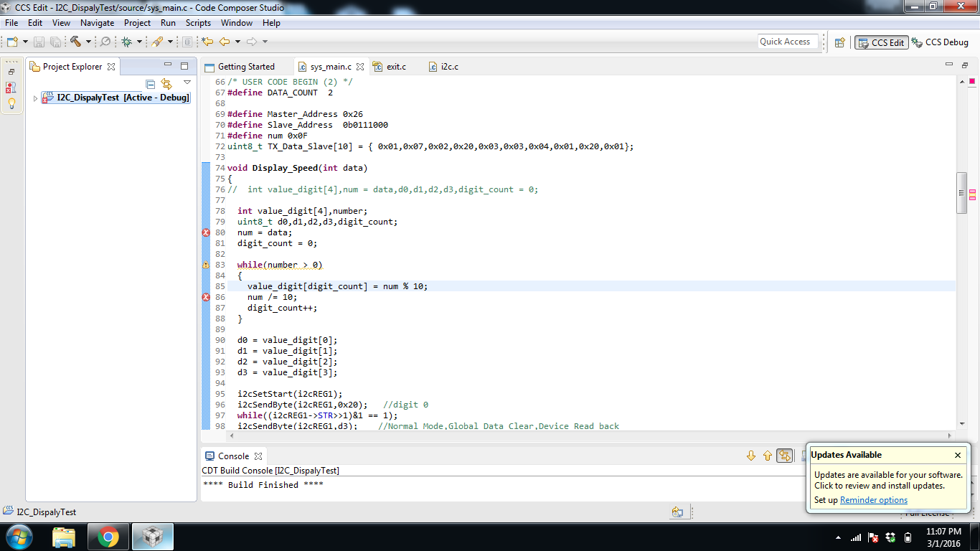Click the Build hammer icon

coord(75,42)
